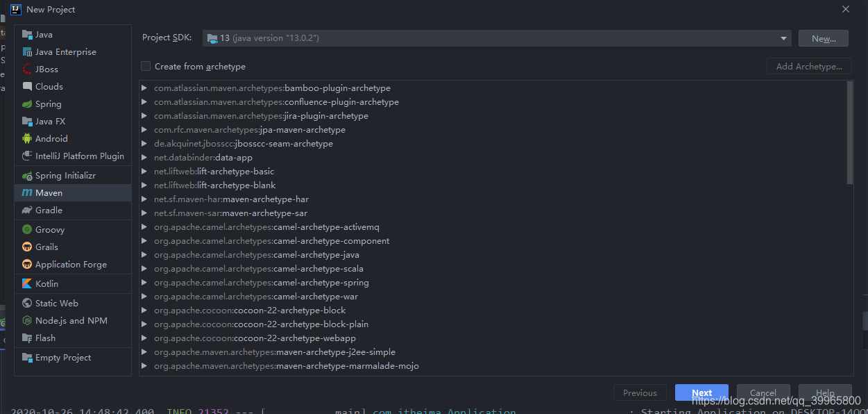Select the maven-archetype-sar row

tap(493, 213)
